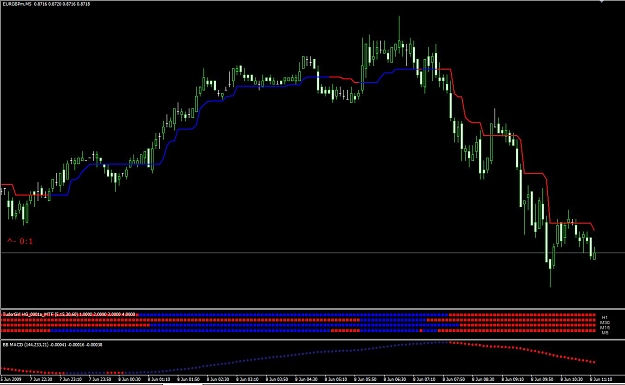
Task: Click the '8 Jun 02:30' time axis label
Action: coord(218,379)
